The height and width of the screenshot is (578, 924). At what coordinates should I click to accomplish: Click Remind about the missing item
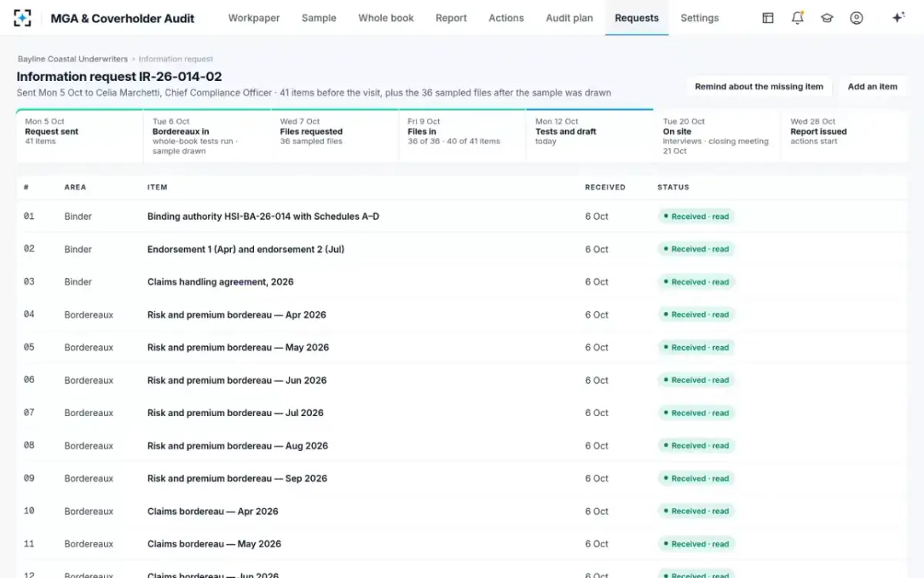click(x=759, y=86)
